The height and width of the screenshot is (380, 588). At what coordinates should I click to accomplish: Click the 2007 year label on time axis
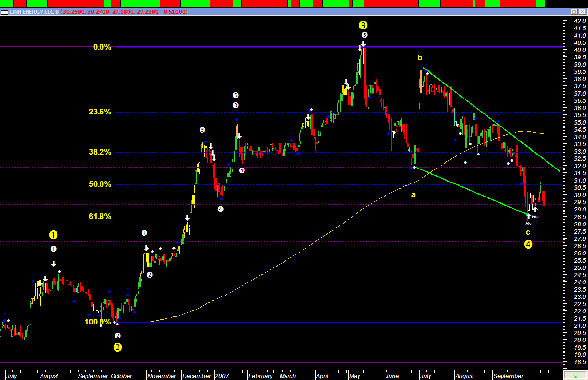222,376
